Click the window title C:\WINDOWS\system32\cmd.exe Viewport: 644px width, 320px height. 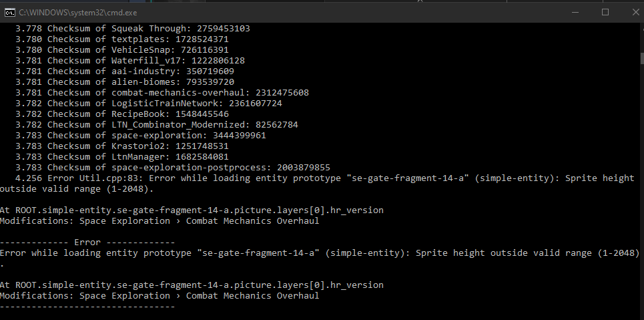(78, 12)
